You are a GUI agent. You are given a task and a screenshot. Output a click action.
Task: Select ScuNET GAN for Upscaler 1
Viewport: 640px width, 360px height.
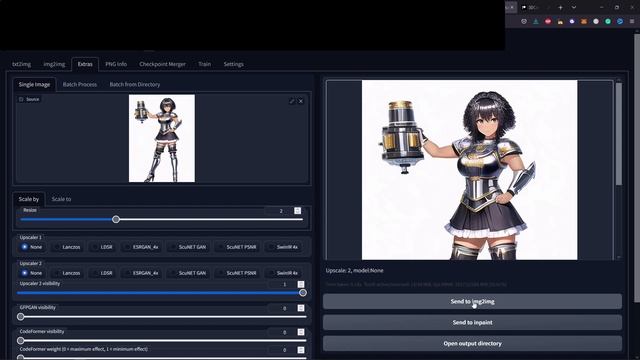coord(188,247)
